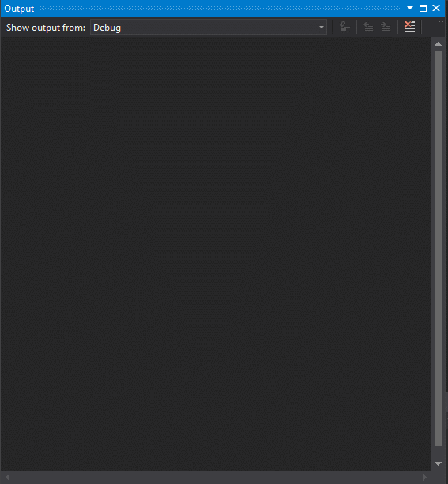Image resolution: width=448 pixels, height=484 pixels.
Task: Close the Output panel
Action: click(x=436, y=9)
